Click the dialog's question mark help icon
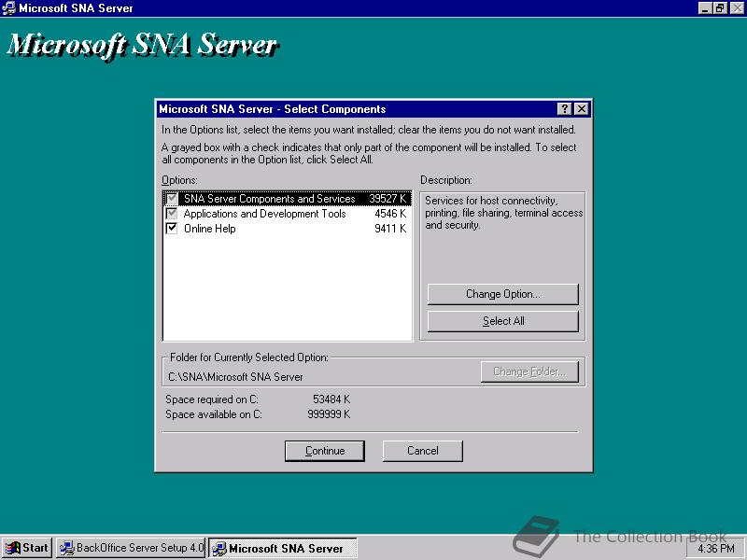Viewport: 747px width, 560px height. pyautogui.click(x=564, y=109)
